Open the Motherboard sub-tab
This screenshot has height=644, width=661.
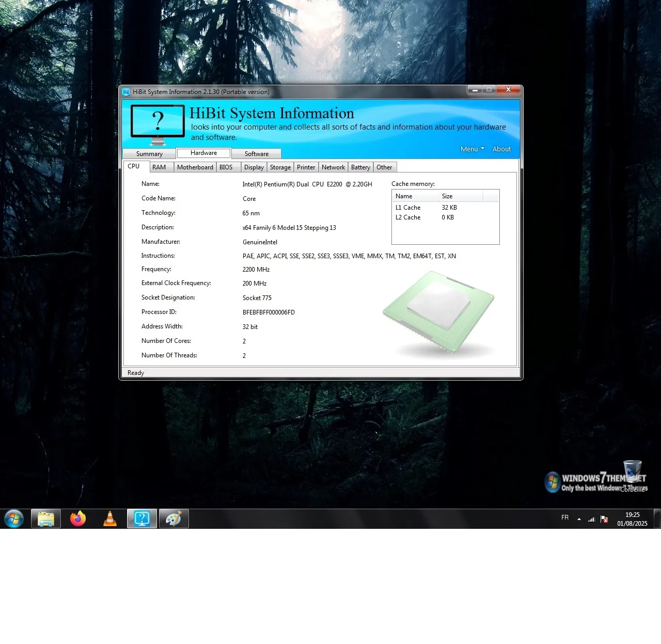[195, 167]
